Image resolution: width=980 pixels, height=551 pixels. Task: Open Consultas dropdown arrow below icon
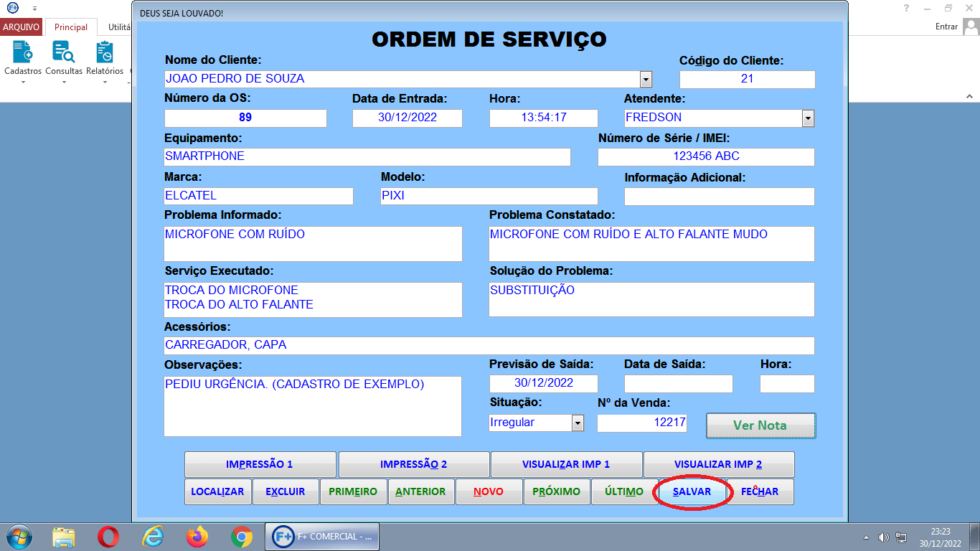[64, 82]
